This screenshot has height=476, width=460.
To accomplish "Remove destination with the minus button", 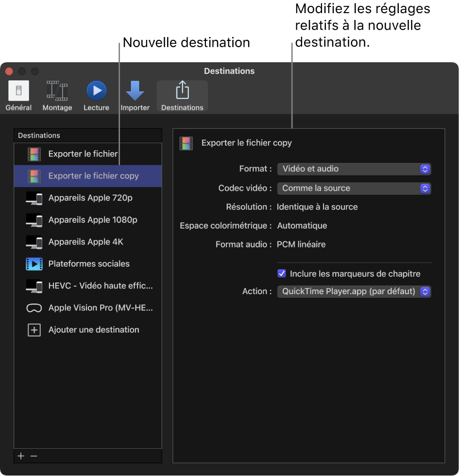I will (x=33, y=456).
